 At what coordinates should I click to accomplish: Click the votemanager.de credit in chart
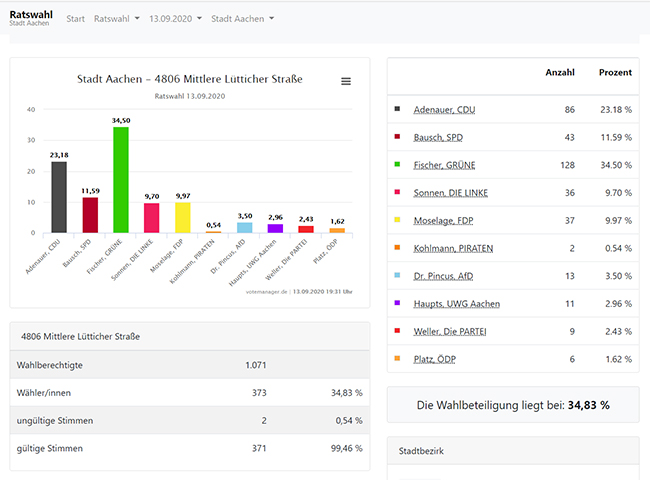tap(268, 291)
